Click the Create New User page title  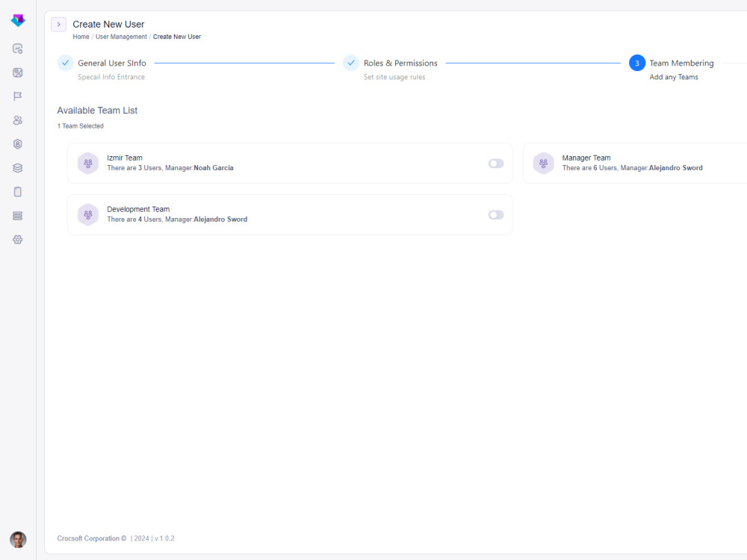[108, 25]
